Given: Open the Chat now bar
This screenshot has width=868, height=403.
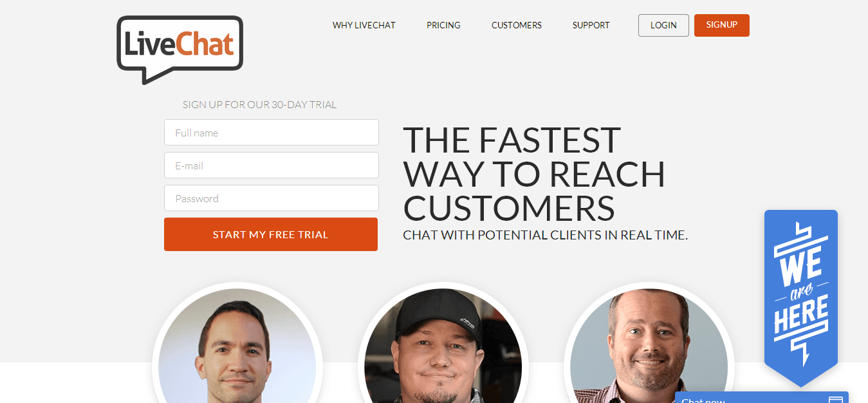Looking at the screenshot, I should click(762, 398).
